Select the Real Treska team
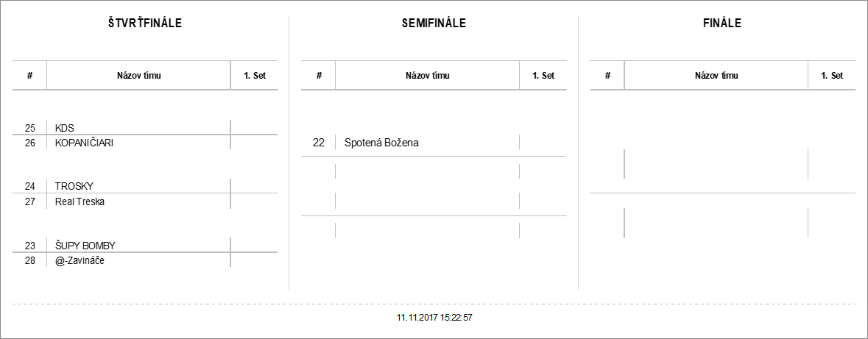Screen dimensions: 868x339 pos(80,201)
